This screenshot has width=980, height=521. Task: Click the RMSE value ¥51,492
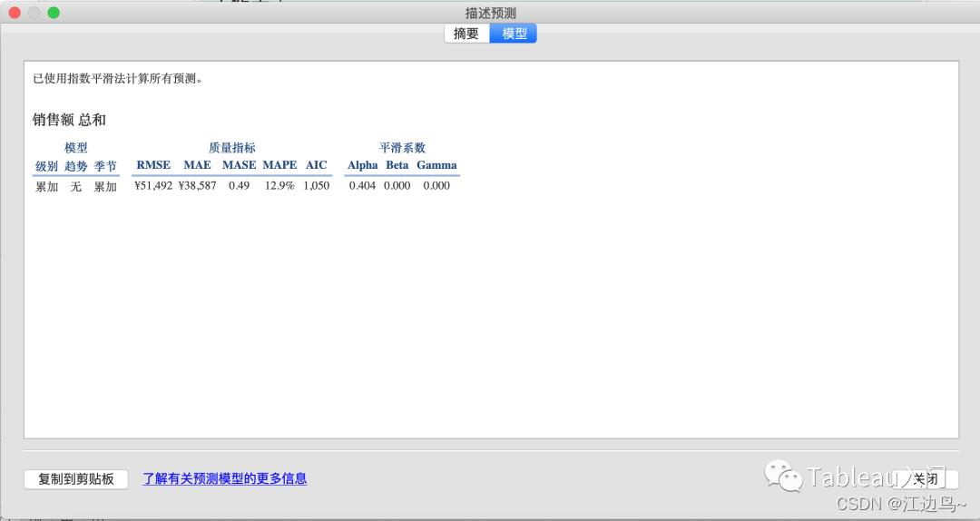click(x=153, y=186)
